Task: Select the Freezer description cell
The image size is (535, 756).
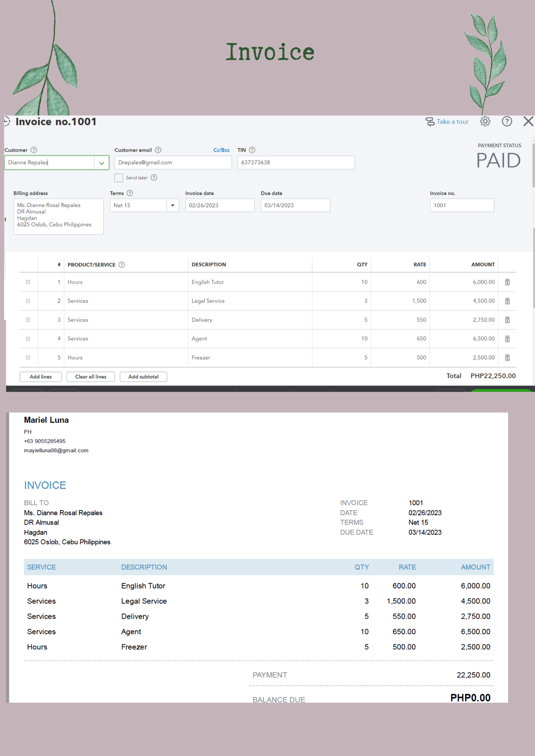Action: click(250, 358)
